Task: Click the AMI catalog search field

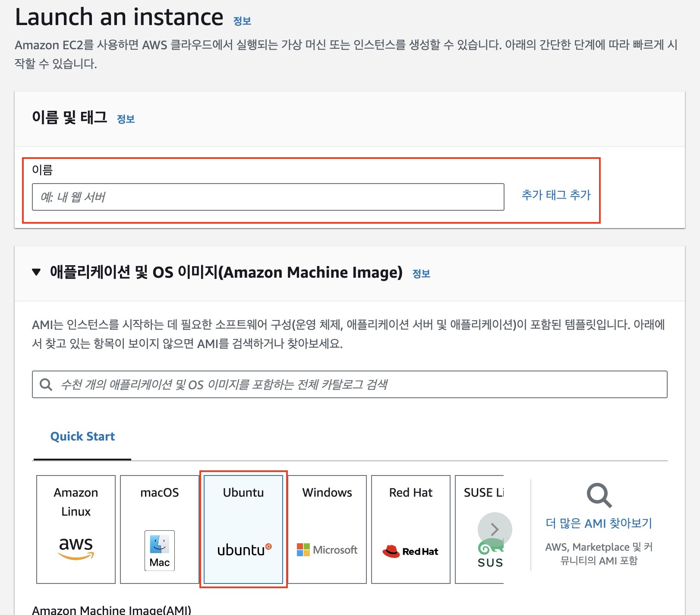Action: (x=350, y=384)
